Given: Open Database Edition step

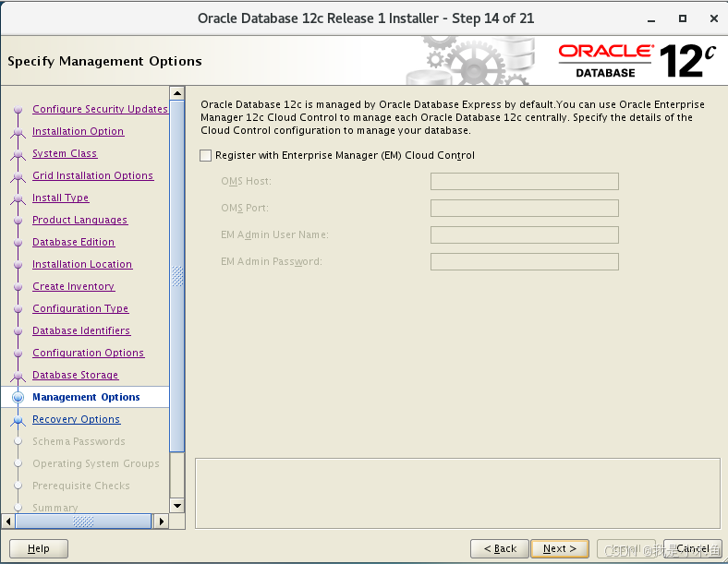Looking at the screenshot, I should click(x=73, y=242).
